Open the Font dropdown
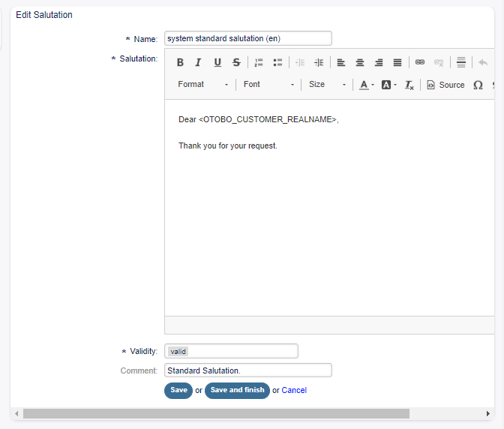 click(268, 85)
